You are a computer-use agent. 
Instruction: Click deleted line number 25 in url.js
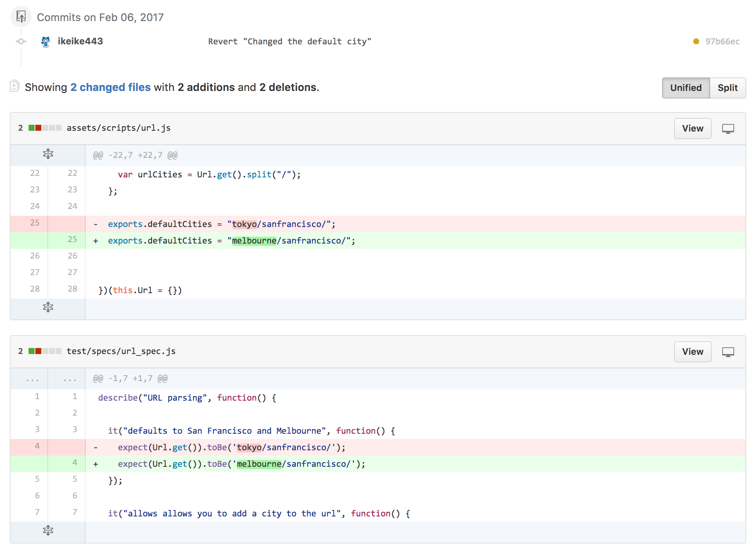35,223
